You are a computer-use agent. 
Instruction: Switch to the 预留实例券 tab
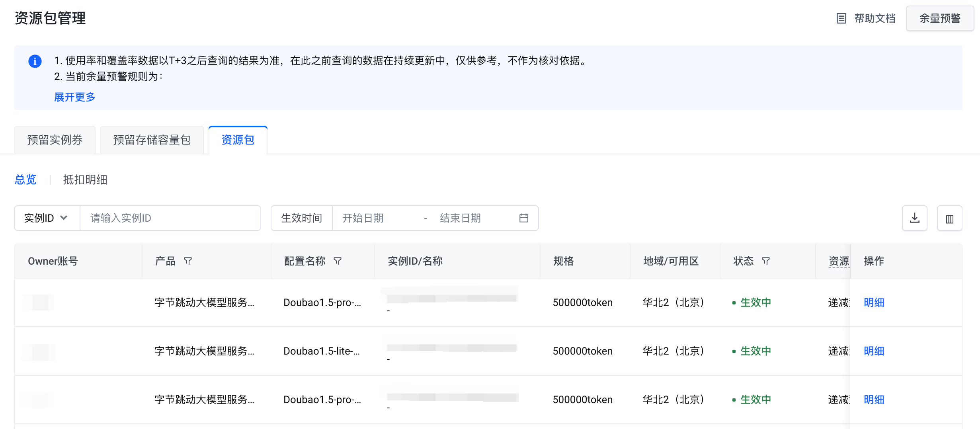[x=55, y=140]
